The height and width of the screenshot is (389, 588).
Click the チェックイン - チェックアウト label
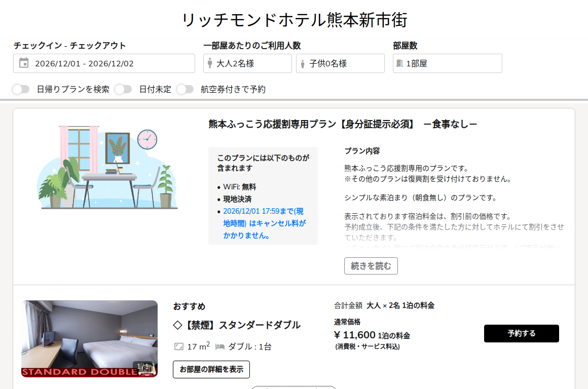[x=70, y=46]
